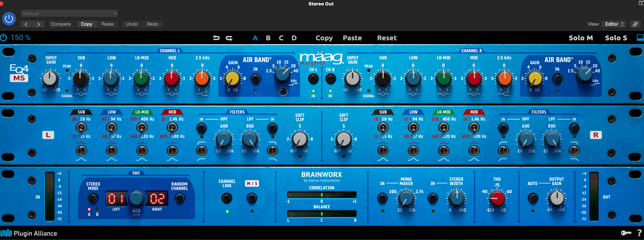This screenshot has height=240, width=644.
Task: Click plugin toolbar Paste
Action: pos(352,38)
